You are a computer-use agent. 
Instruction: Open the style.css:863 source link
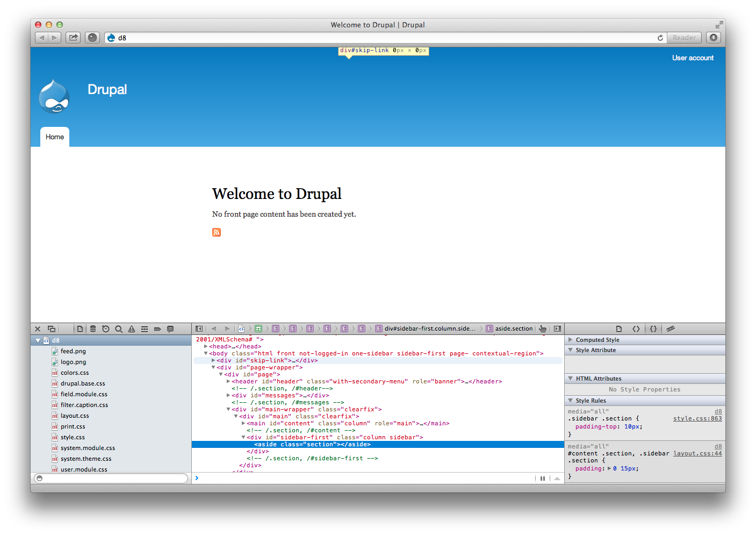697,419
